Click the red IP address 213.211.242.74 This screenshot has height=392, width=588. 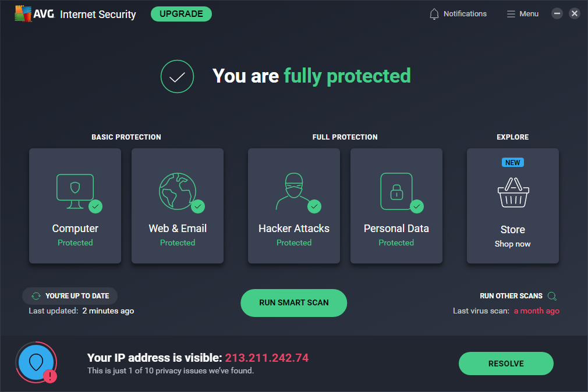pyautogui.click(x=267, y=358)
